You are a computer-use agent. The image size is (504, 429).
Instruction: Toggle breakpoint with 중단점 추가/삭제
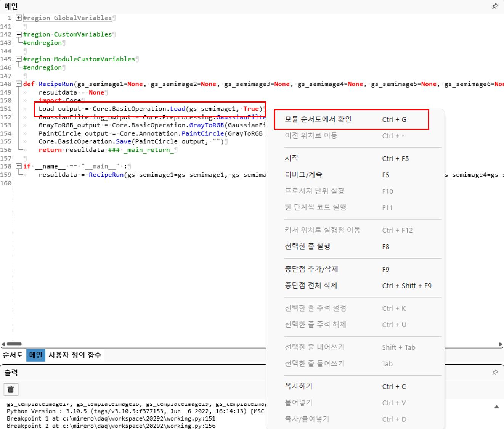click(311, 269)
